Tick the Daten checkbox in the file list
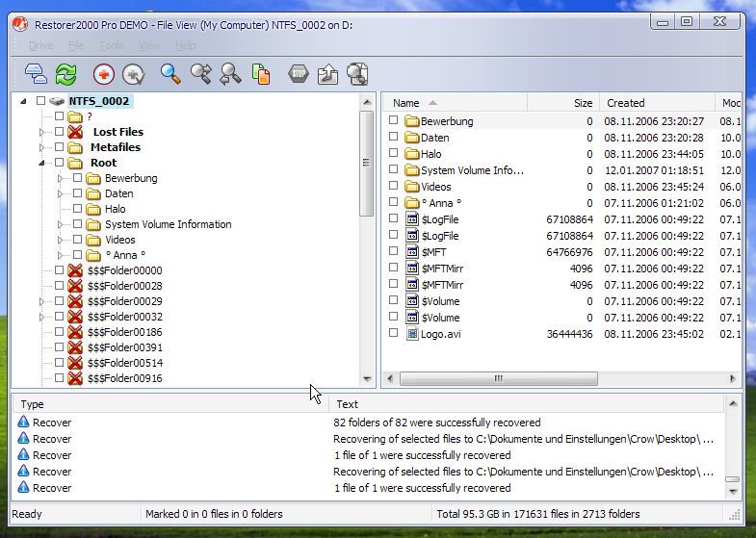The image size is (756, 538). tap(394, 137)
